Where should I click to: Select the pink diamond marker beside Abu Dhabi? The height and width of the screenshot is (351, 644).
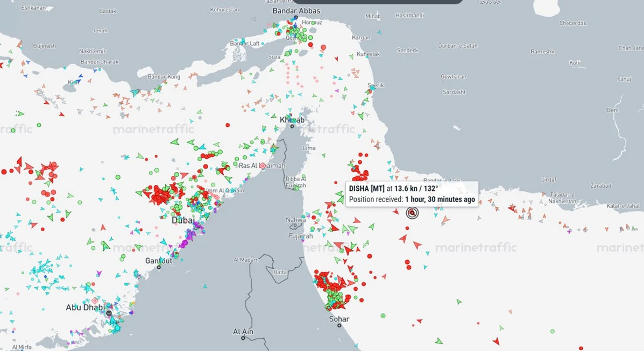click(95, 301)
